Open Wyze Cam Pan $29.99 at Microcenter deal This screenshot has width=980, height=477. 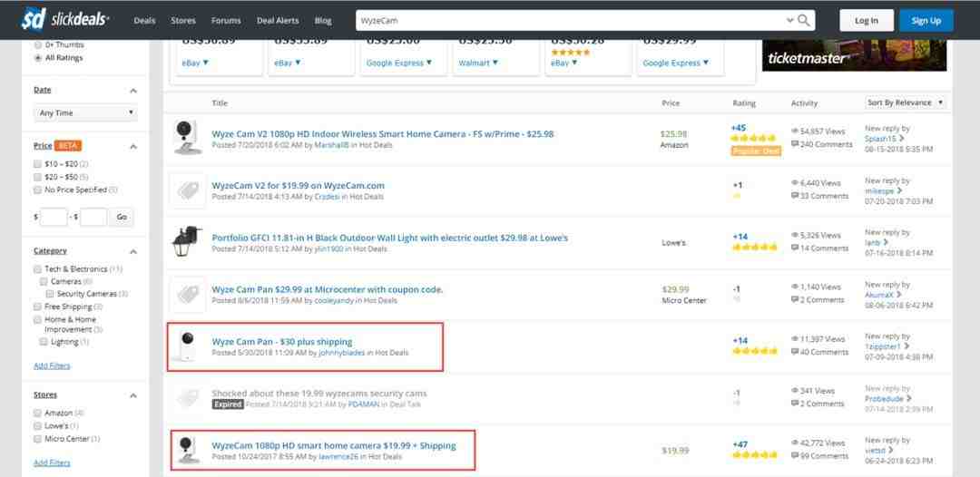(328, 289)
